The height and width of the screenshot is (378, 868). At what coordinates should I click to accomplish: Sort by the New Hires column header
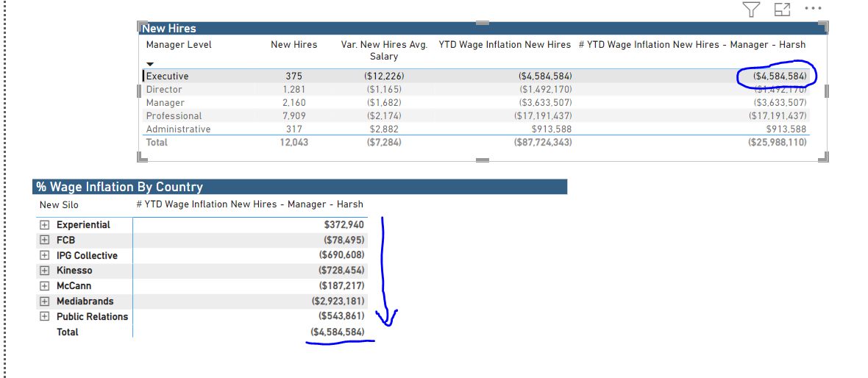tap(294, 45)
